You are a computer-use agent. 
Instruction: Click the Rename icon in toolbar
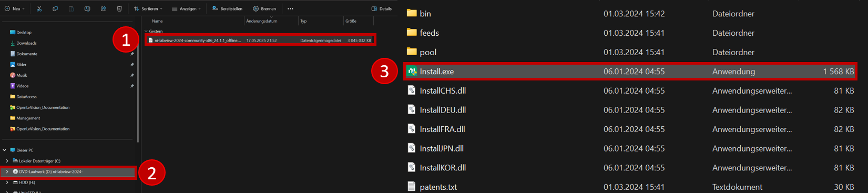tap(87, 8)
